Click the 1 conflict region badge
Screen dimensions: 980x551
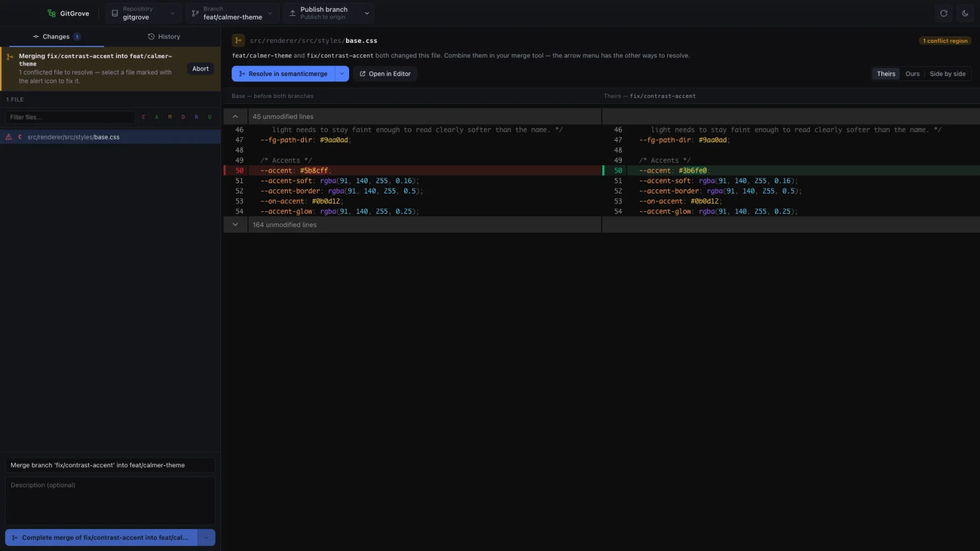pos(945,41)
